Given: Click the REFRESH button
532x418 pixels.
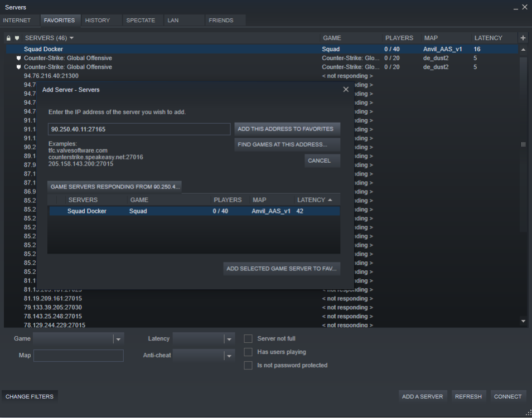Looking at the screenshot, I should pos(468,396).
